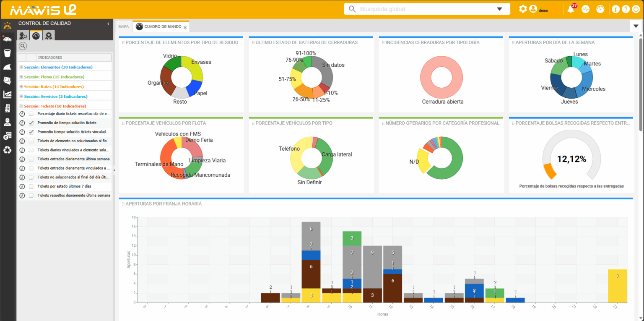Enable Tickets por estado últimos 7 días
Screen dimensions: 644x321
(30, 186)
